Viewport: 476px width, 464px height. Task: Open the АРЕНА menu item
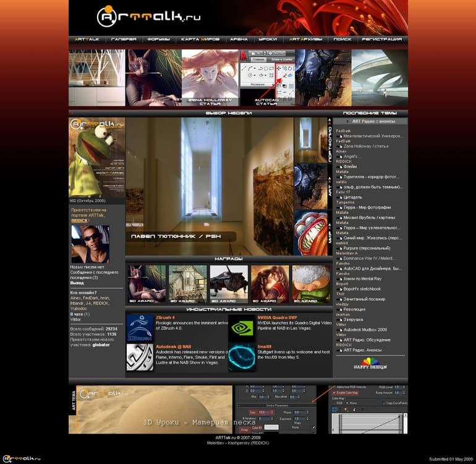239,39
